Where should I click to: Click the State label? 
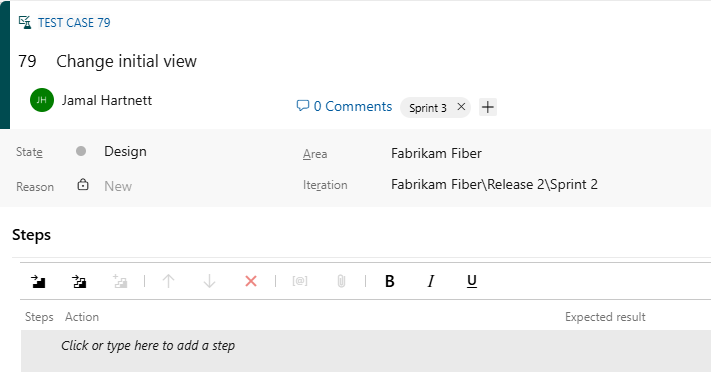pyautogui.click(x=29, y=152)
